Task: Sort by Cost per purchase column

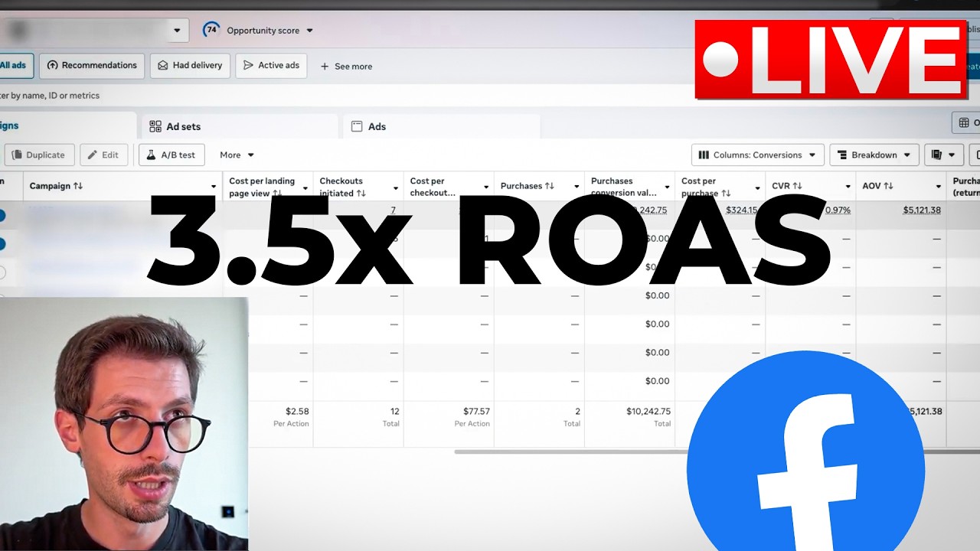Action: pos(706,187)
